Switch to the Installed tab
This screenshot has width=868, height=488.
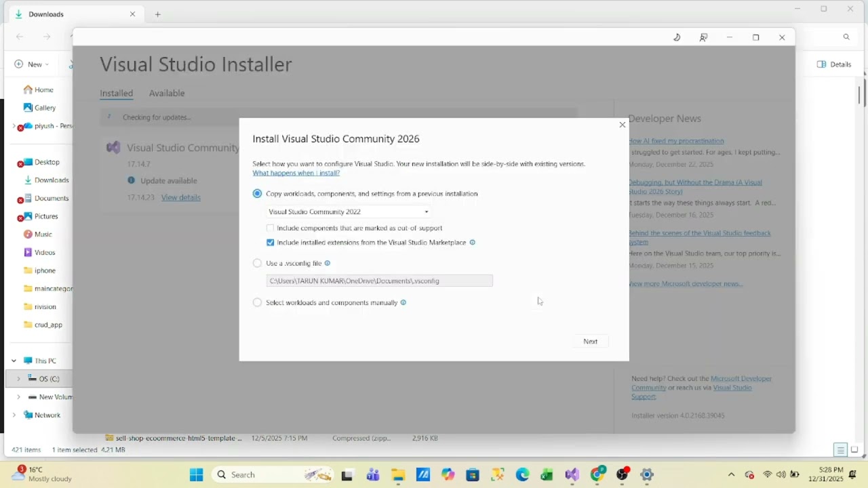click(x=117, y=94)
